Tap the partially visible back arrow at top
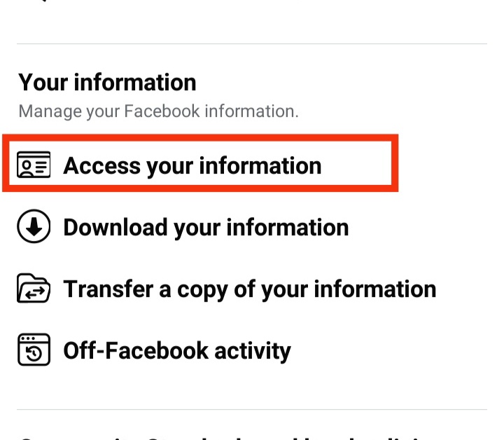 [x=45, y=1]
